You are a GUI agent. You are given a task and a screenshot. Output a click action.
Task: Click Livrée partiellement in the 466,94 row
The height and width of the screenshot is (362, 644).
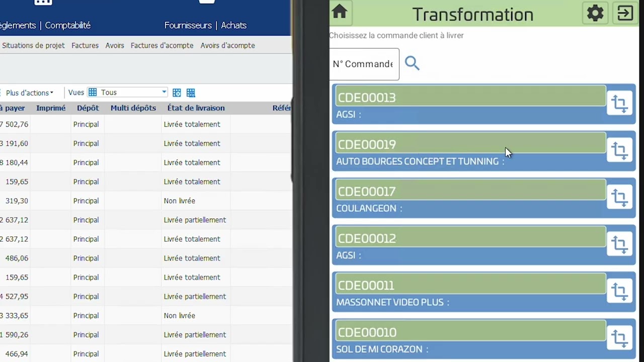(195, 353)
